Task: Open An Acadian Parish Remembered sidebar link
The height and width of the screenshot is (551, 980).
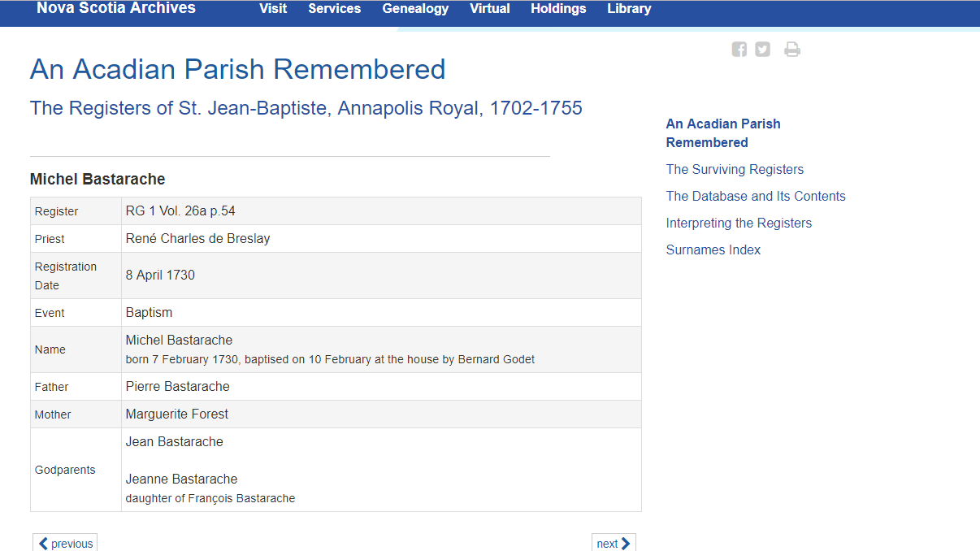Action: pyautogui.click(x=722, y=133)
